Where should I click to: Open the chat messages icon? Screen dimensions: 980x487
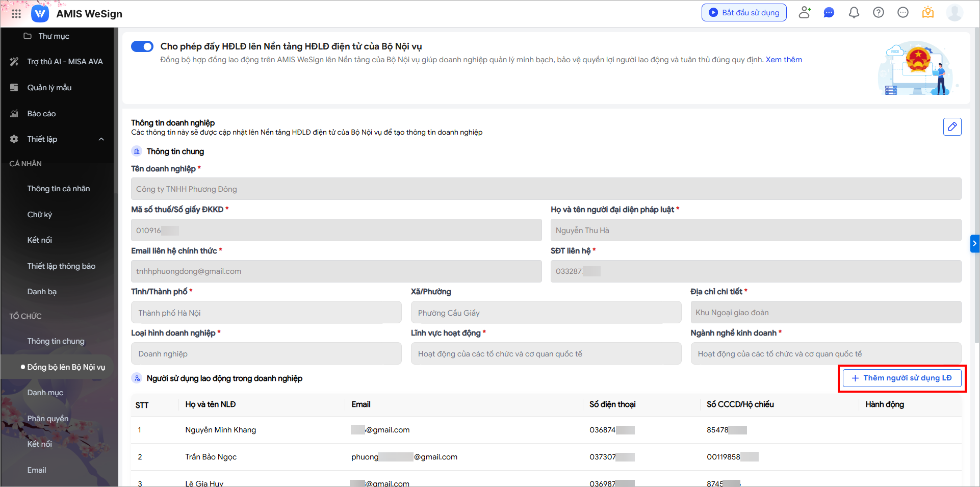(x=829, y=13)
